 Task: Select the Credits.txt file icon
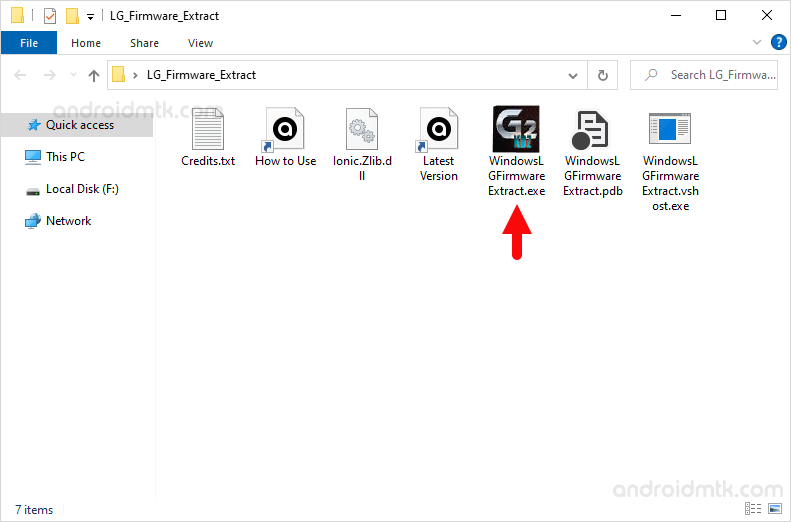click(208, 130)
